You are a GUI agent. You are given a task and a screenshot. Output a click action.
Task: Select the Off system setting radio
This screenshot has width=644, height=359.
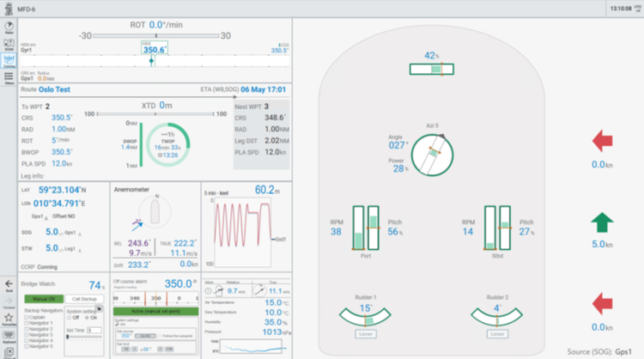tap(69, 318)
